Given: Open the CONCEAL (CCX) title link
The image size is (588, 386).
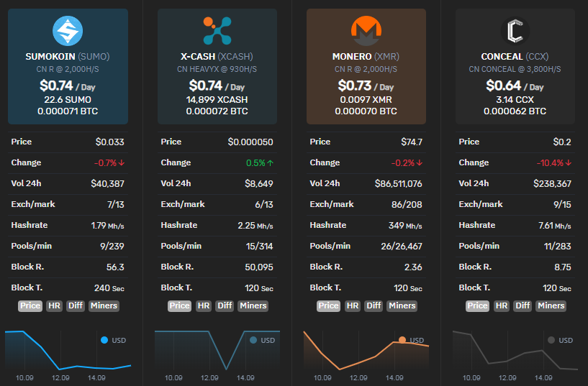Looking at the screenshot, I should (515, 57).
